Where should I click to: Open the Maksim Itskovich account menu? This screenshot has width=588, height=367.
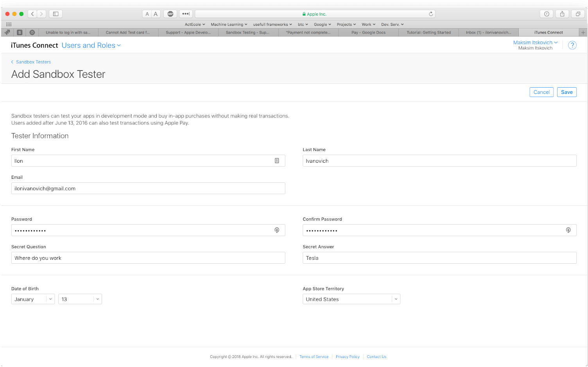[x=535, y=43]
